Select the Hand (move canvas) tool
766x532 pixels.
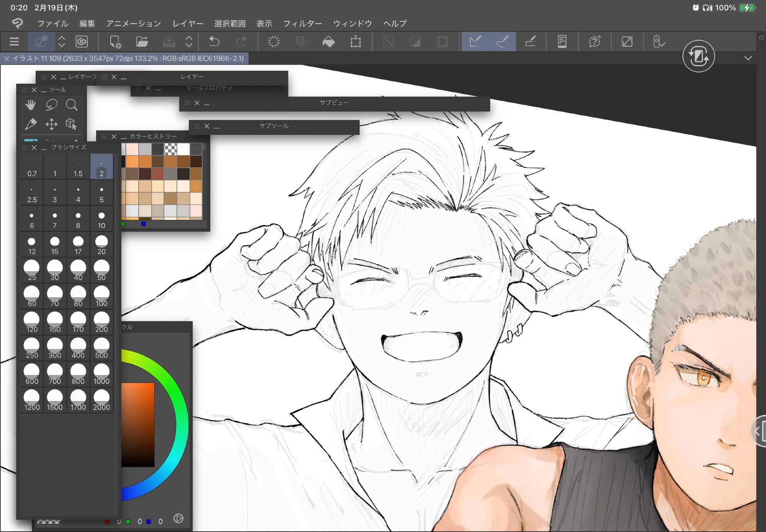tap(31, 105)
